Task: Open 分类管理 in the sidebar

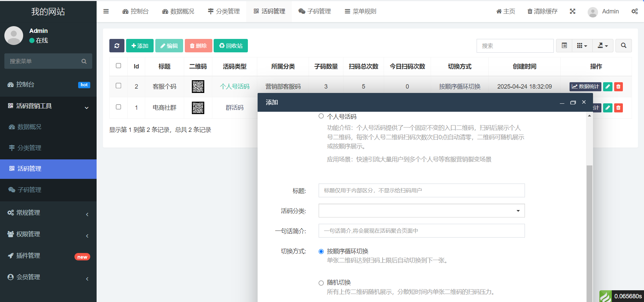Action: click(48, 148)
